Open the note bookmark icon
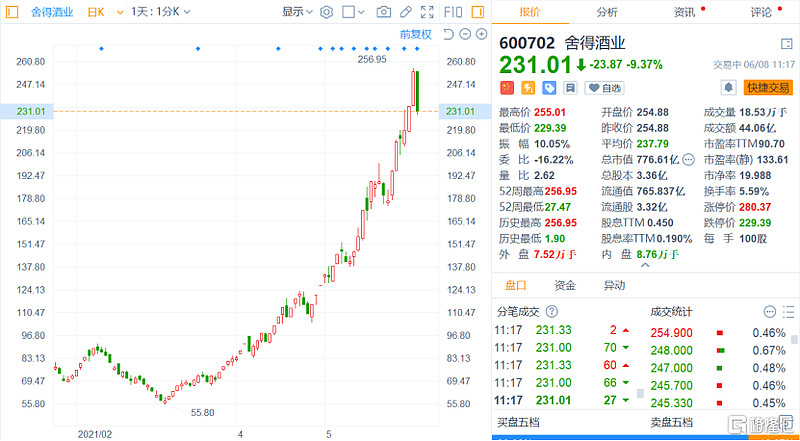 (570, 88)
